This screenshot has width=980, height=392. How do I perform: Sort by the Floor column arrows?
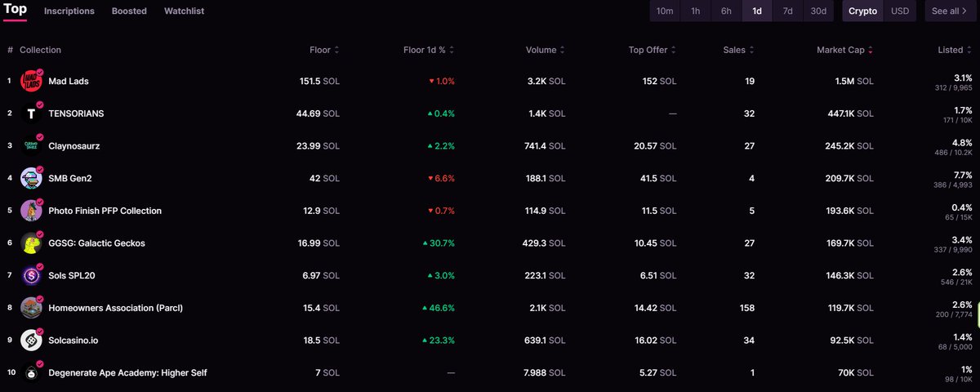click(336, 50)
